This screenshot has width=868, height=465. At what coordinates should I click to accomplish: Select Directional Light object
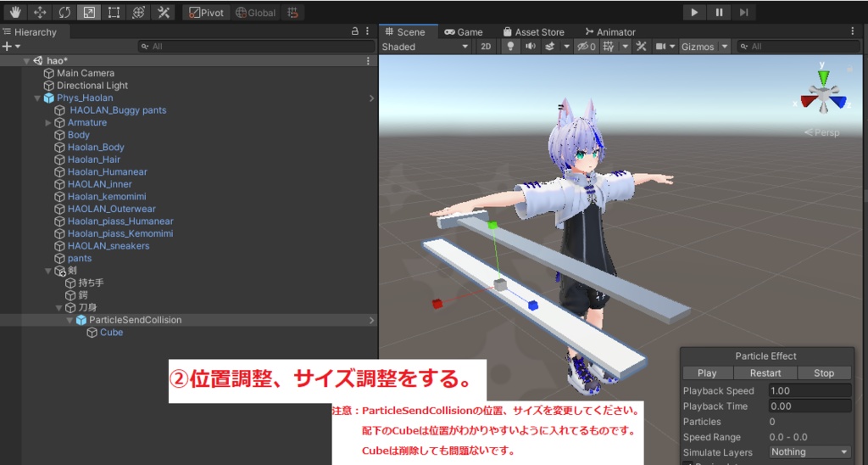click(92, 86)
